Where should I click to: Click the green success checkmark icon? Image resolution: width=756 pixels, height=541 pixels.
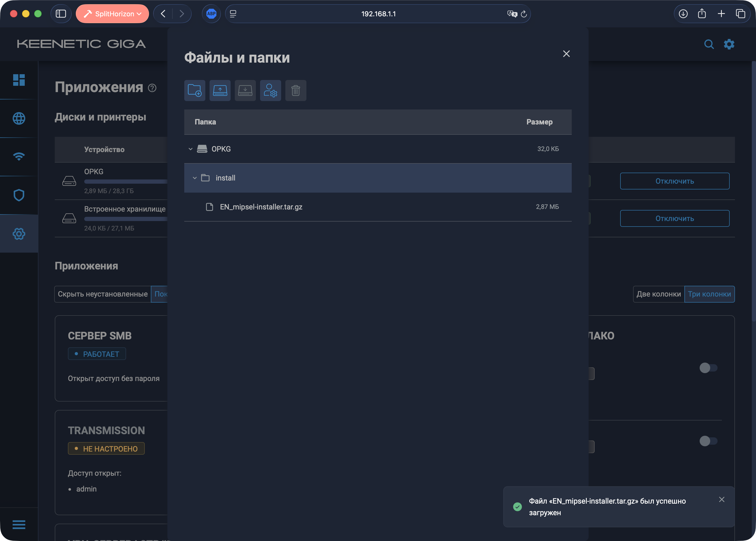pyautogui.click(x=518, y=507)
